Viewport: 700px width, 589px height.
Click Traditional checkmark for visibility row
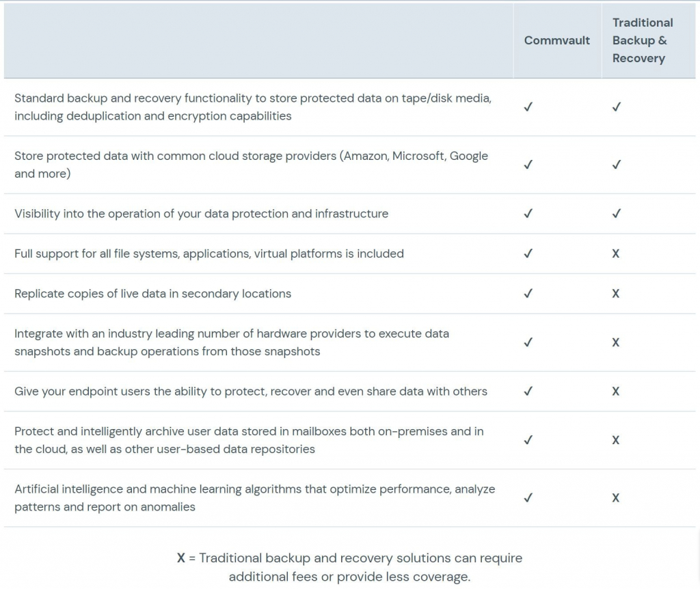click(617, 214)
